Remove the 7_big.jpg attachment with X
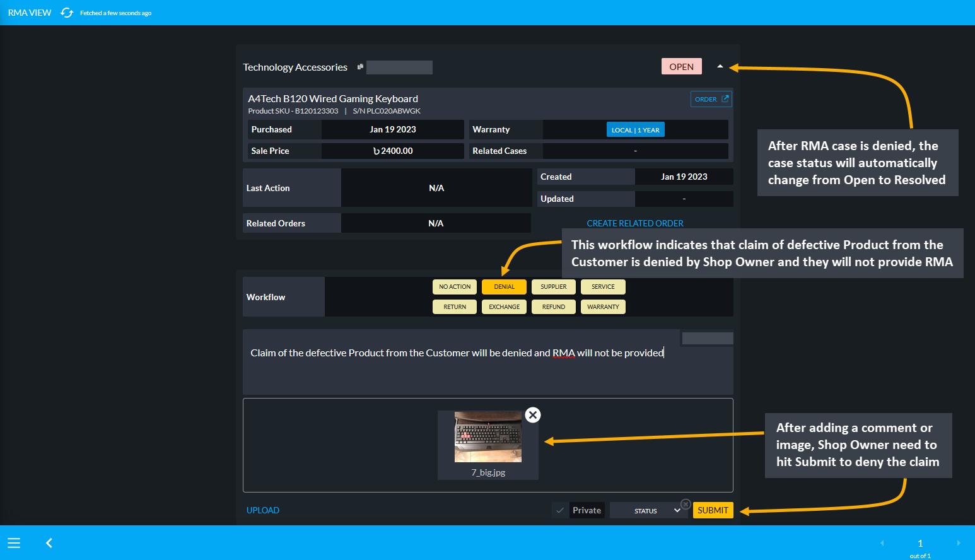The width and height of the screenshot is (975, 560). point(533,415)
